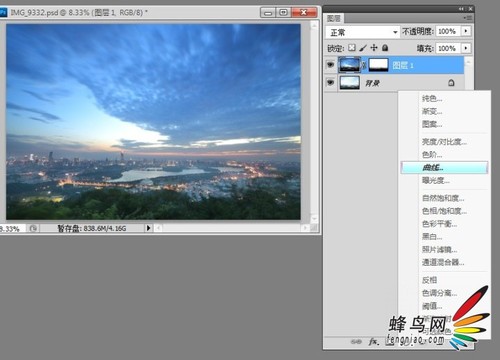500x360 pixels.
Task: Open the opacity slider arrow
Action: point(466,31)
